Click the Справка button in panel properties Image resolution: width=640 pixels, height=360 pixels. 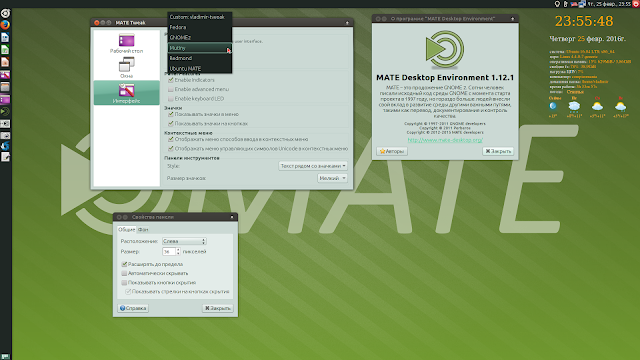tap(133, 308)
